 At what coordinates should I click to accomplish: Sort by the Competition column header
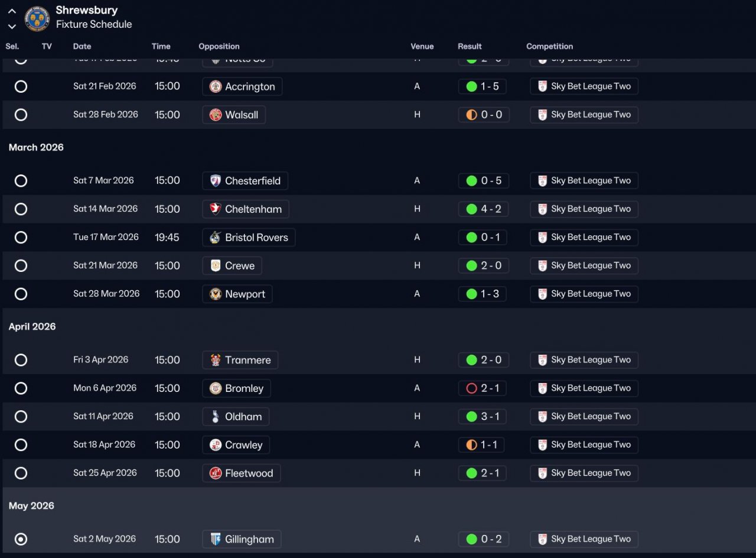point(549,46)
